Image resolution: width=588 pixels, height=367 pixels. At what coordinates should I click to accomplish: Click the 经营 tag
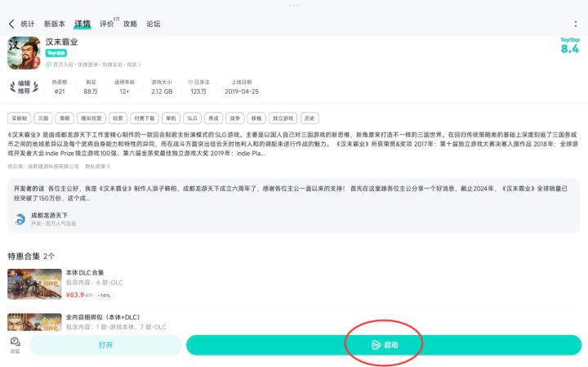[x=118, y=119]
